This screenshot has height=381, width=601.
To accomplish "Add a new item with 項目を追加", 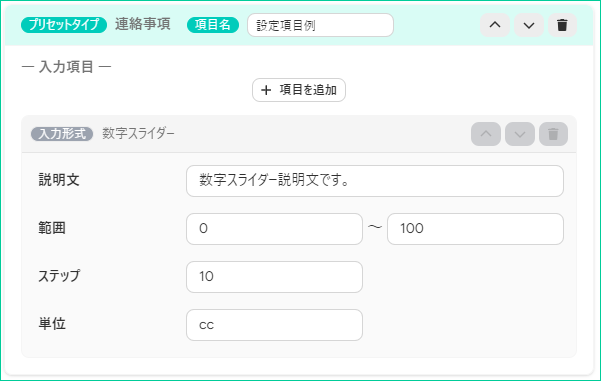I will [x=299, y=90].
